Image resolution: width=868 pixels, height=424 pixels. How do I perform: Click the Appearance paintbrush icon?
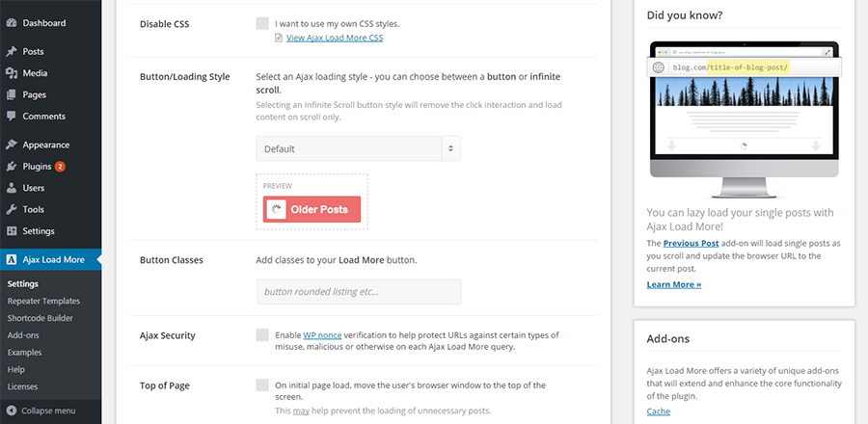11,145
